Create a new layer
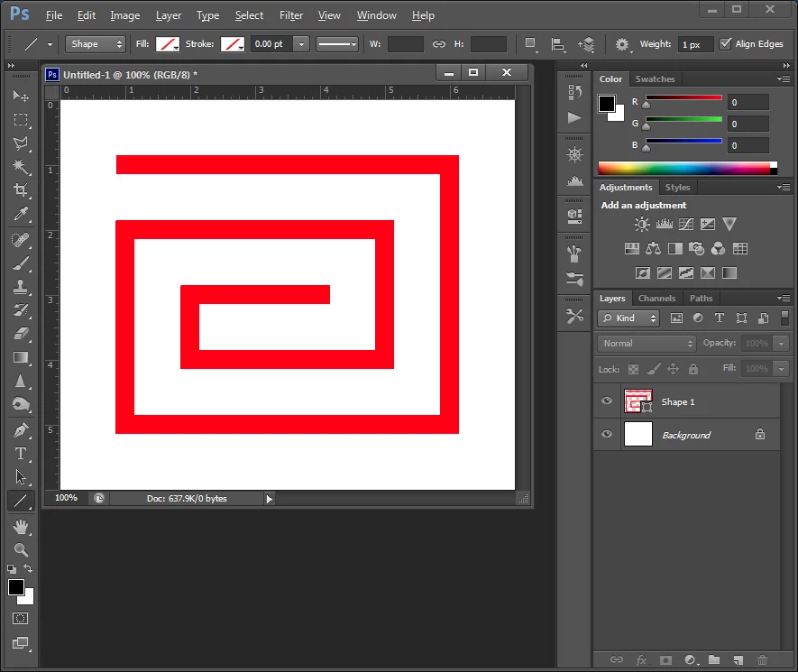 point(738,659)
